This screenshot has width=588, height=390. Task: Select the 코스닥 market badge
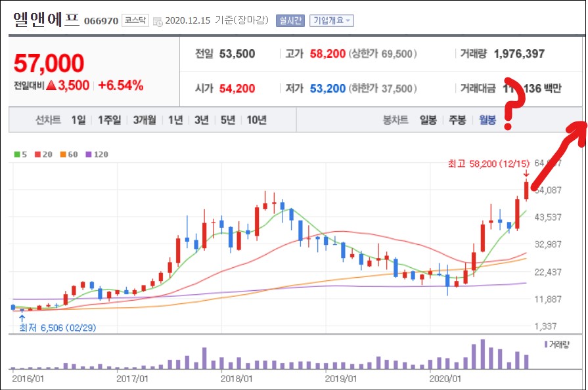point(135,20)
